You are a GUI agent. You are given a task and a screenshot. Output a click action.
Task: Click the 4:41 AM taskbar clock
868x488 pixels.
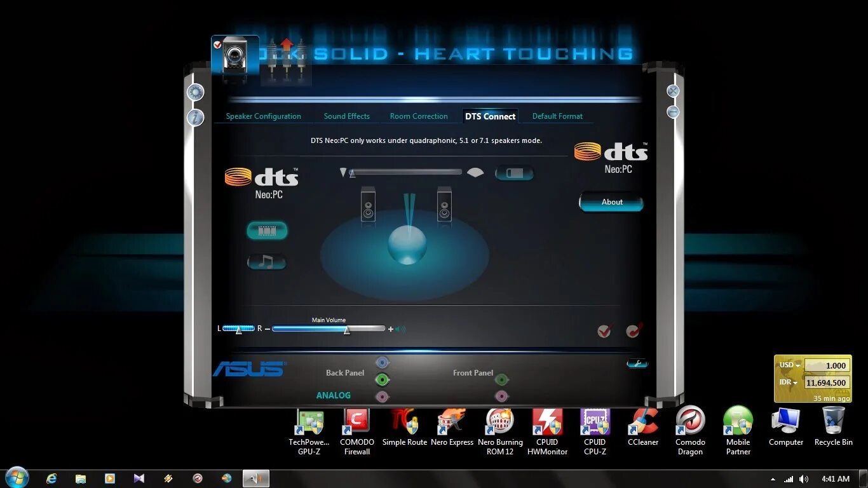(835, 479)
